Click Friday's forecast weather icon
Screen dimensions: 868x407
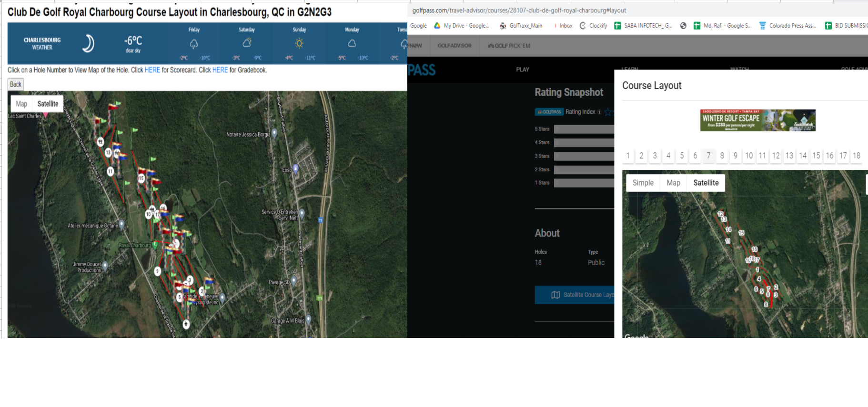pos(194,44)
